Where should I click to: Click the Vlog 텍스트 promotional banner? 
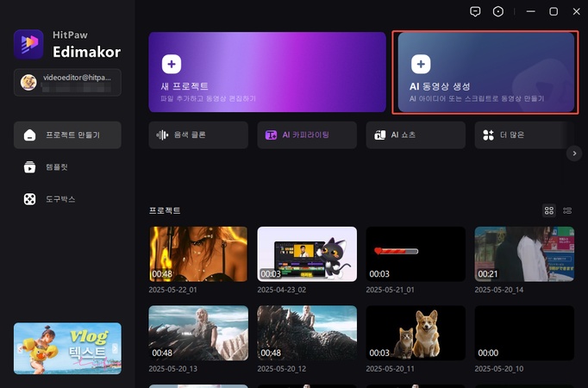click(67, 348)
